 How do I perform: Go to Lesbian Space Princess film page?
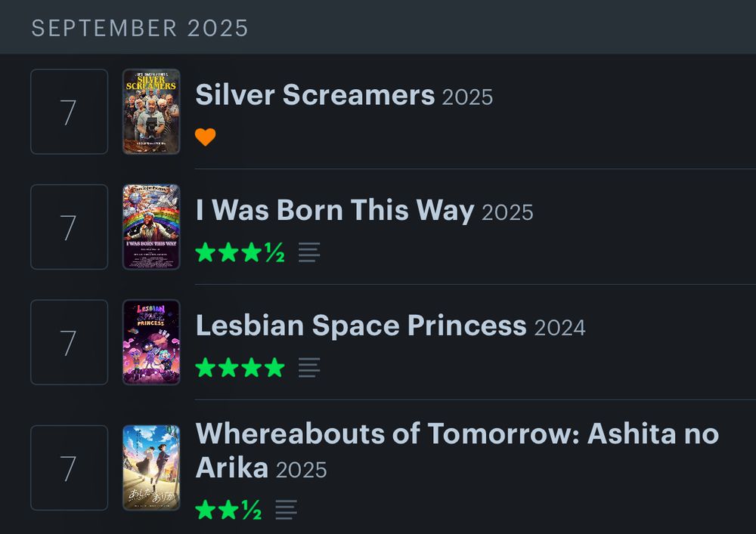(x=361, y=326)
